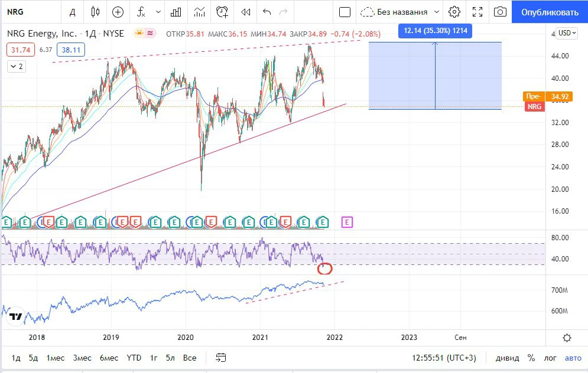588x373 pixels.
Task: Open the purple upcoming earnings E marker
Action: 347,222
